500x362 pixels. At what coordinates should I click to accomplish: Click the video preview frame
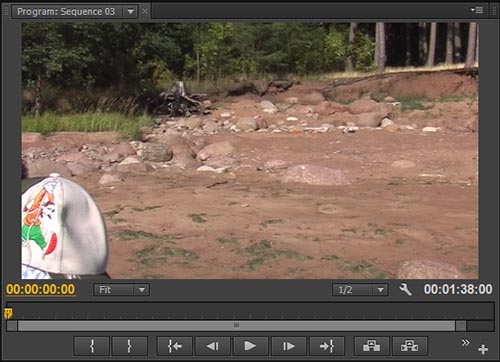pyautogui.click(x=250, y=151)
